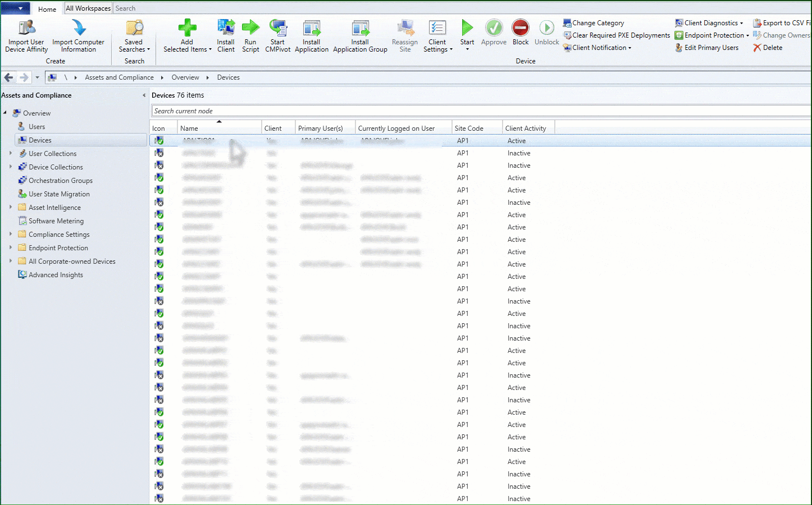The image size is (812, 505).
Task: Collapse the Assets and Compliance pane
Action: click(x=144, y=95)
